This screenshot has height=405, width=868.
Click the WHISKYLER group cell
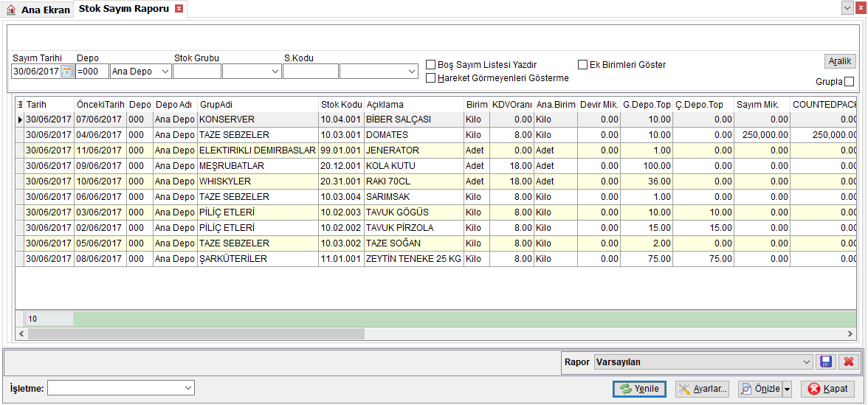(x=258, y=181)
